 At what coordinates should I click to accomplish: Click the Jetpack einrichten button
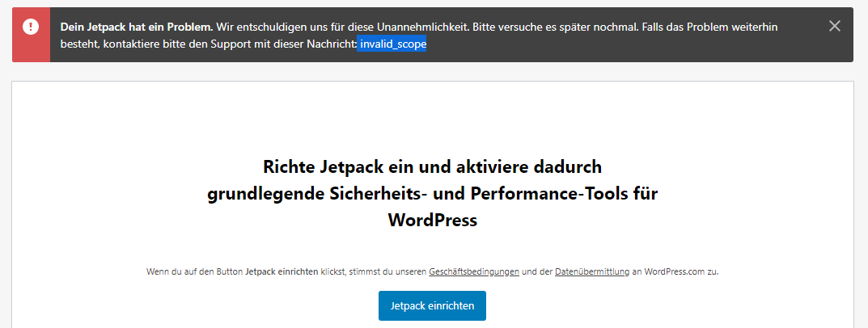pyautogui.click(x=432, y=306)
